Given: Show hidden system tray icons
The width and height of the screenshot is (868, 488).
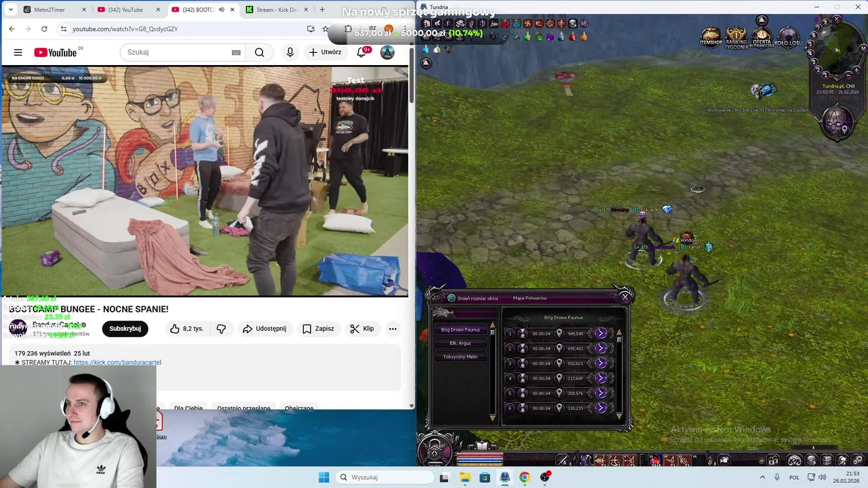Looking at the screenshot, I should click(762, 477).
